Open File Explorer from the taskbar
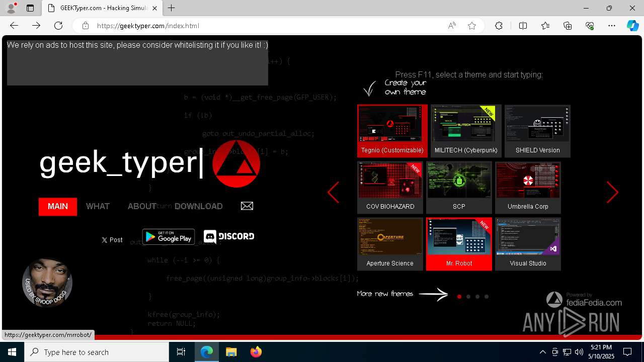644x362 pixels. point(231,352)
